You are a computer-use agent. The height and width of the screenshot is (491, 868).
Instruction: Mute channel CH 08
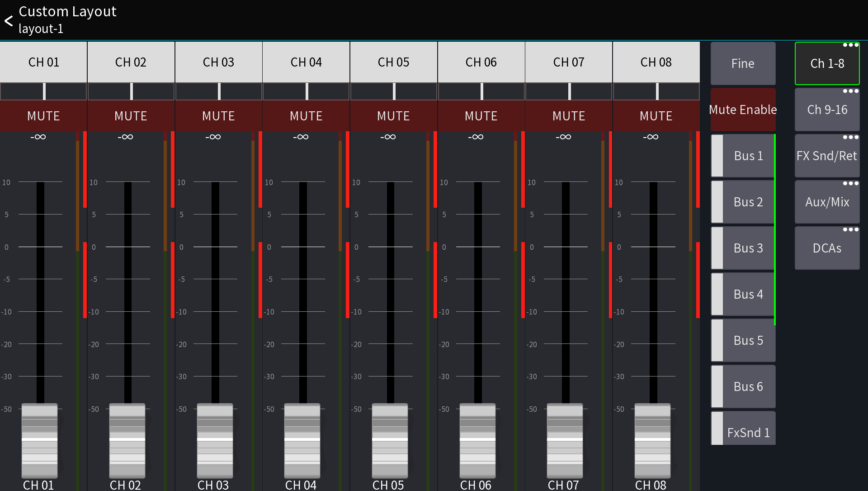pos(656,116)
